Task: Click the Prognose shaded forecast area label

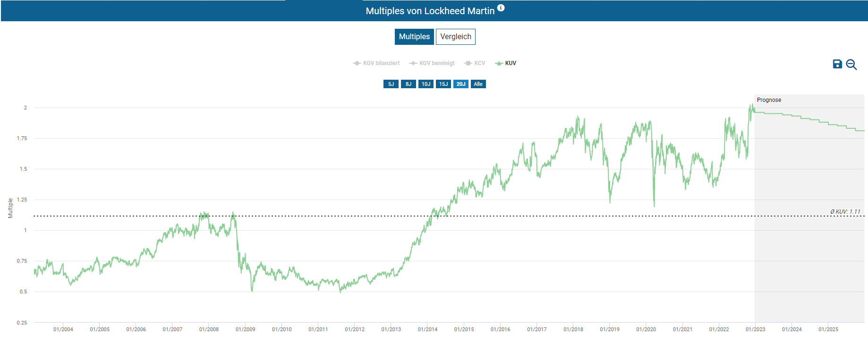Action: (769, 100)
